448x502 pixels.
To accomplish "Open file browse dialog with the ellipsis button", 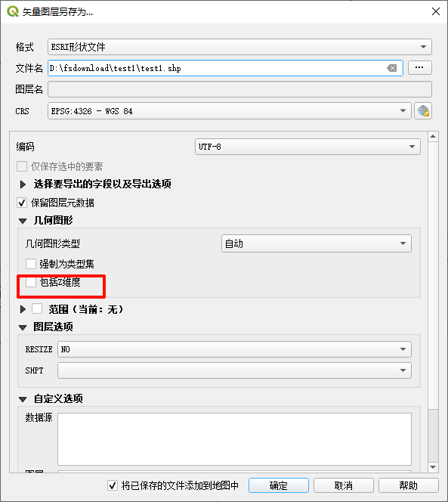I will coord(419,67).
